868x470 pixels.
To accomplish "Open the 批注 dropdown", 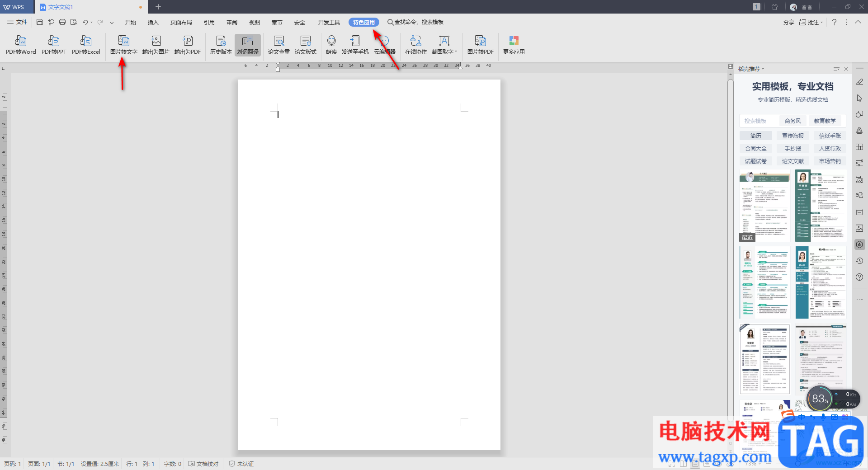I will tap(811, 22).
